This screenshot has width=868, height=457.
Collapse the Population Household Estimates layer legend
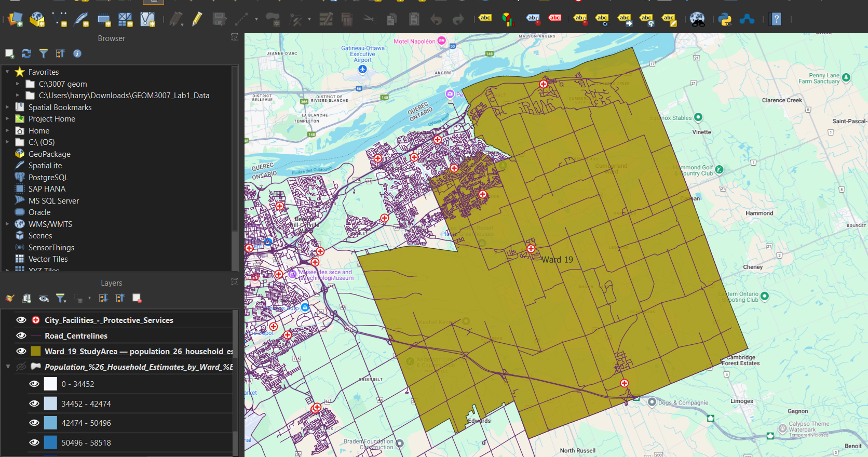point(8,367)
